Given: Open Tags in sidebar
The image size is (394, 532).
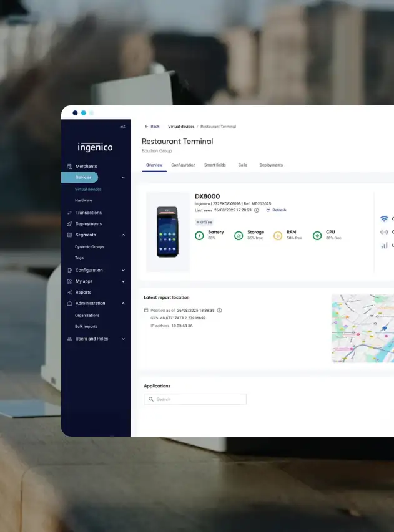Looking at the screenshot, I should 79,258.
